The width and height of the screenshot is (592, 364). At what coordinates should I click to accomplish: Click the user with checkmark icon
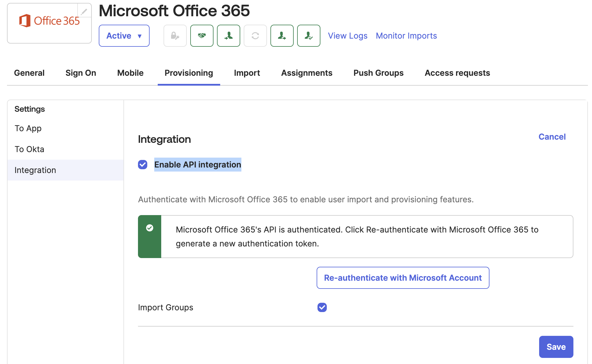click(x=309, y=36)
